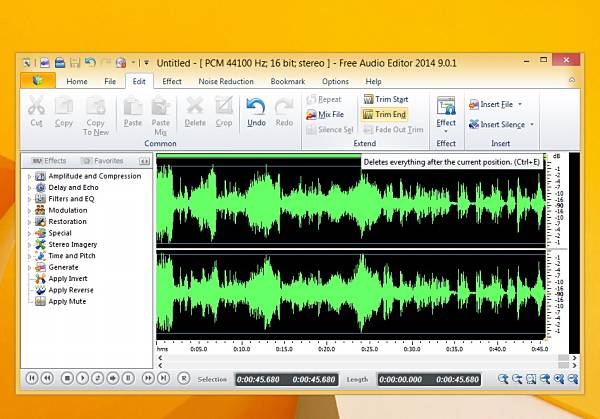The image size is (600, 419).
Task: Select the Edit ribbon tab
Action: (x=139, y=82)
